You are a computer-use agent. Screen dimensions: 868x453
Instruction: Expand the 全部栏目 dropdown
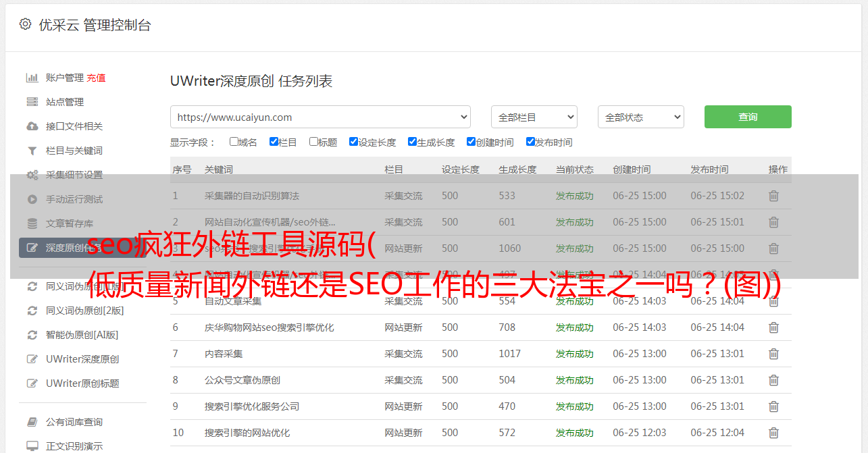click(x=534, y=117)
